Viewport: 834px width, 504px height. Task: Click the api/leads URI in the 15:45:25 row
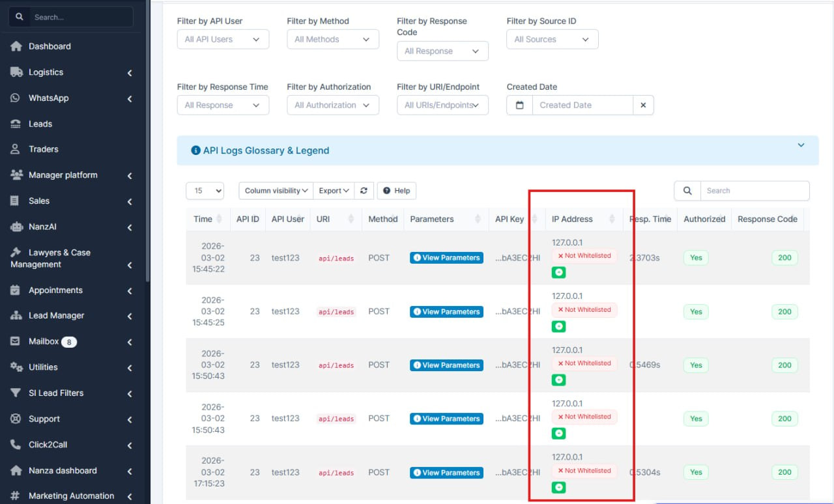point(336,312)
